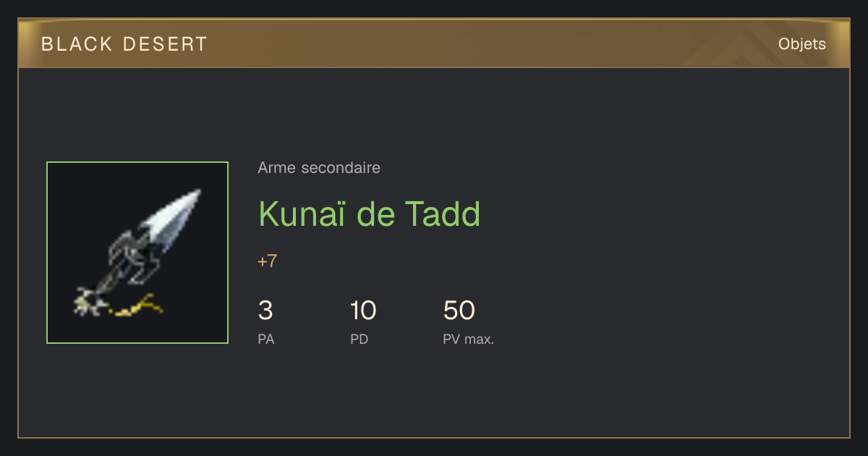Click the PV max. stat label
Viewport: 868px width, 456px height.
(469, 339)
